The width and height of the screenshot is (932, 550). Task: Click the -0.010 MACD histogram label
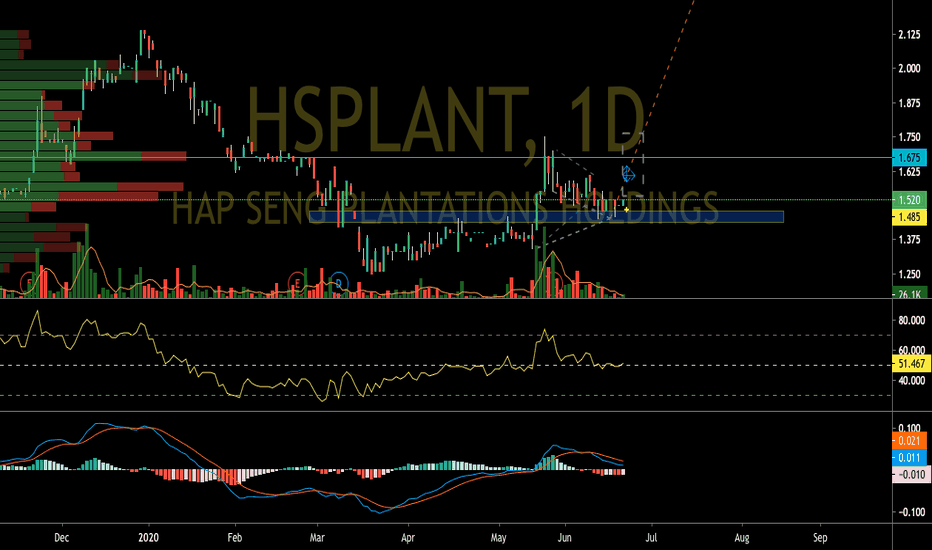pos(909,474)
